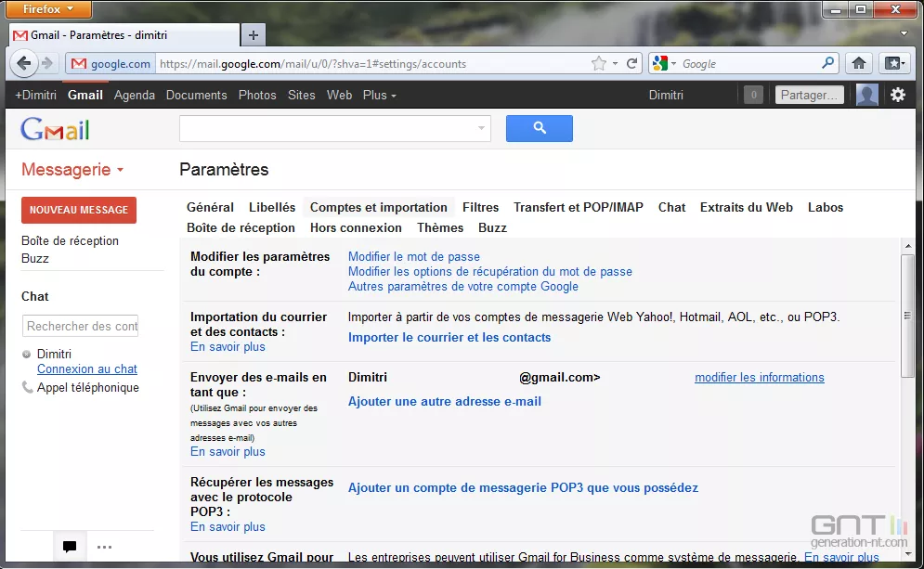Click the blue Gmail search button
Screen dimensions: 924x569
(539, 128)
